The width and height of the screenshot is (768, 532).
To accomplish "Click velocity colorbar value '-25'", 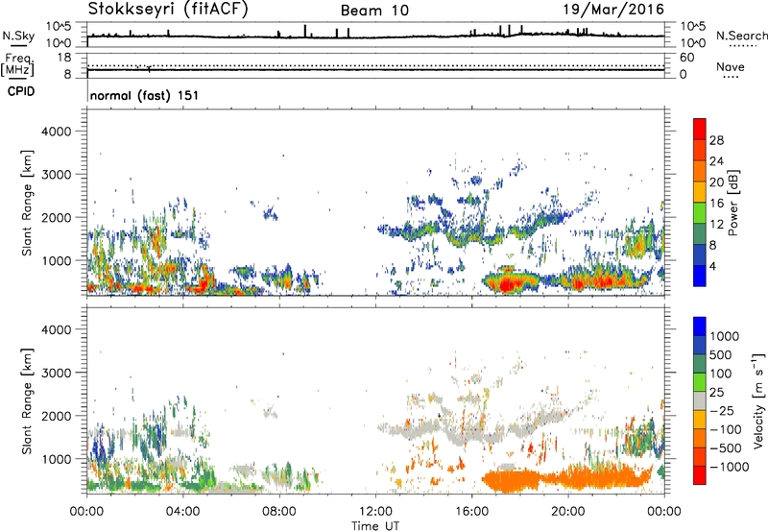I will tap(722, 410).
